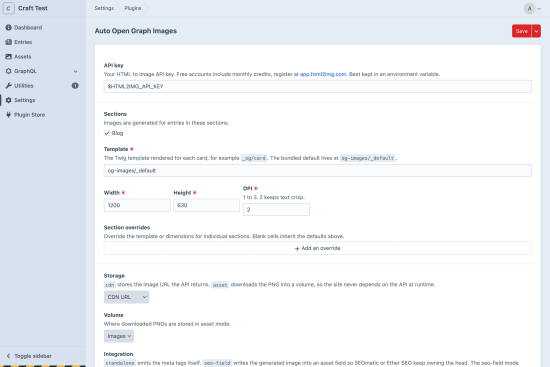The height and width of the screenshot is (367, 550).
Task: Open the Assets image icon
Action: pos(8,56)
